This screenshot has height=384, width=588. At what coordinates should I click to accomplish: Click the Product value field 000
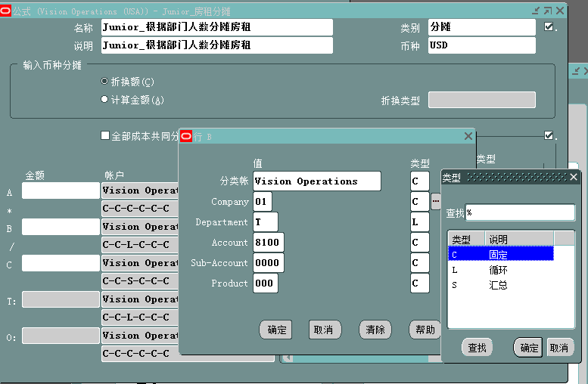[x=266, y=283]
